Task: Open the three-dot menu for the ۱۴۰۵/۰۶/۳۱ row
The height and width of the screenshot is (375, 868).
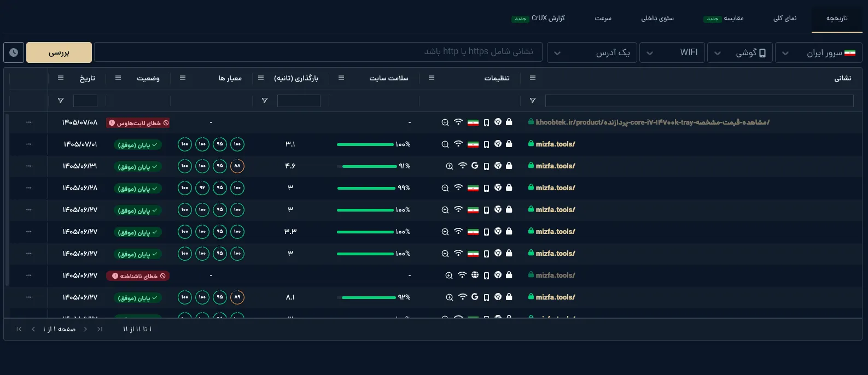Action: tap(29, 166)
